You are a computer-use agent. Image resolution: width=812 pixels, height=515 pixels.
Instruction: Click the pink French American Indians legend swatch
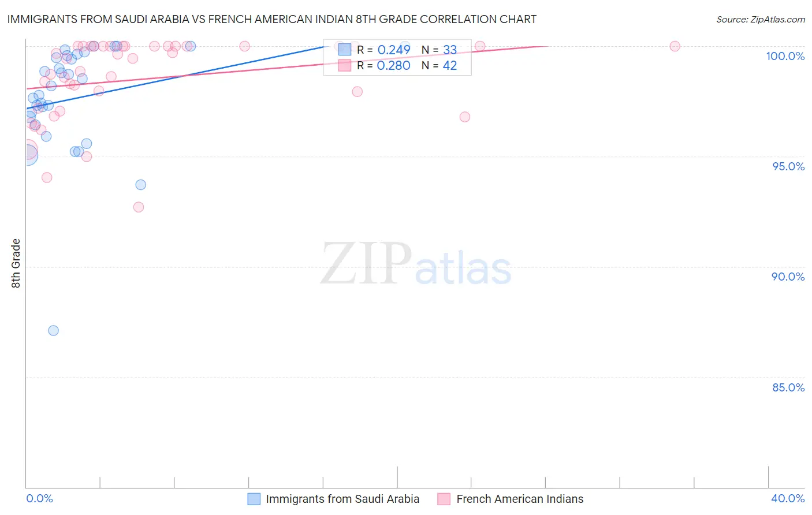(444, 499)
